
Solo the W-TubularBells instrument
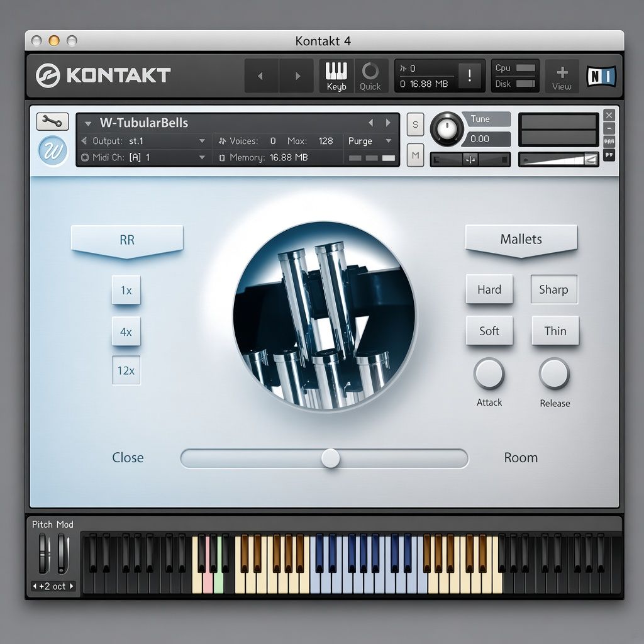point(415,124)
